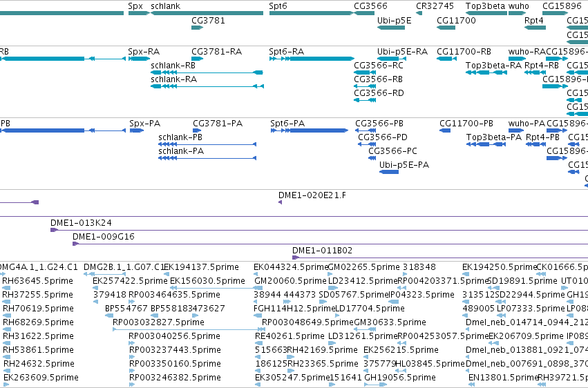
Task: Select the LP07333.5prime EST label
Action: coord(531,309)
